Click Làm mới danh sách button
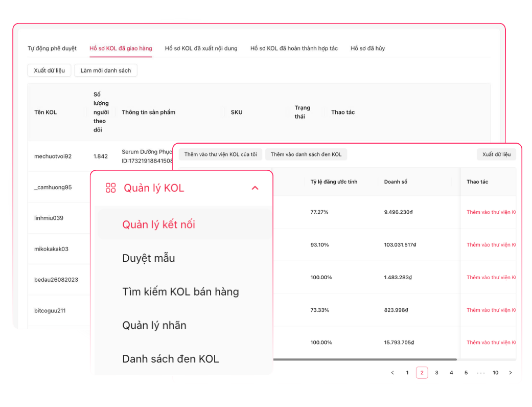 106,71
